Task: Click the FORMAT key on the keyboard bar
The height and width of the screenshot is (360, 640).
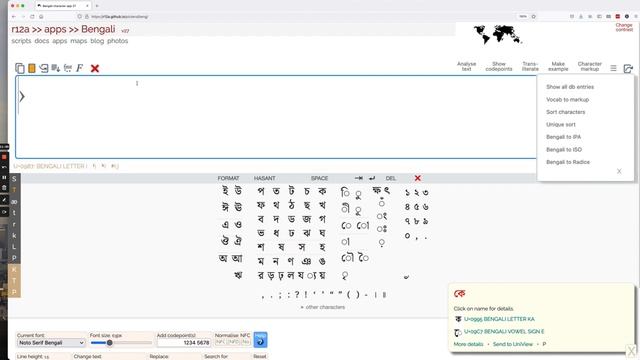Action: point(228,178)
